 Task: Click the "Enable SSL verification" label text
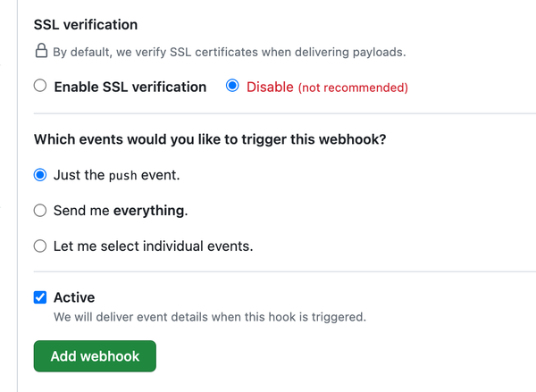click(x=130, y=87)
